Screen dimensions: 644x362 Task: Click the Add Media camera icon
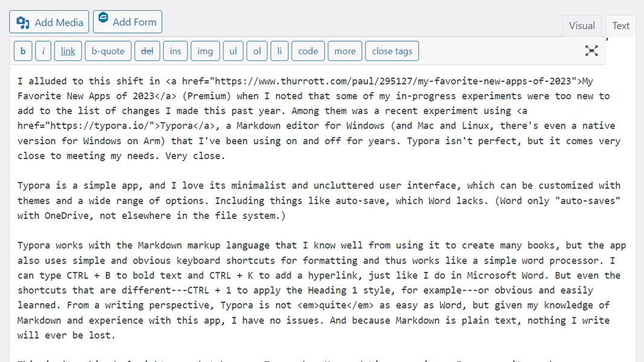(x=24, y=22)
